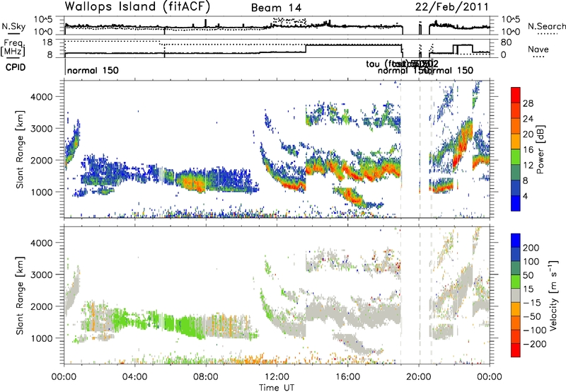Click the '12' value on Power colorbar

coord(528,165)
